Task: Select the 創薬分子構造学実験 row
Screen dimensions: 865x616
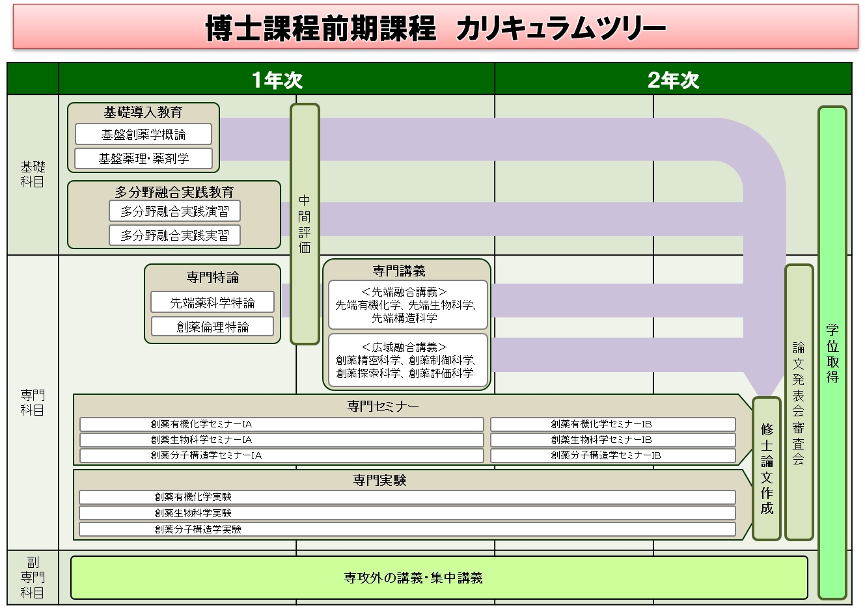Action: click(x=407, y=529)
